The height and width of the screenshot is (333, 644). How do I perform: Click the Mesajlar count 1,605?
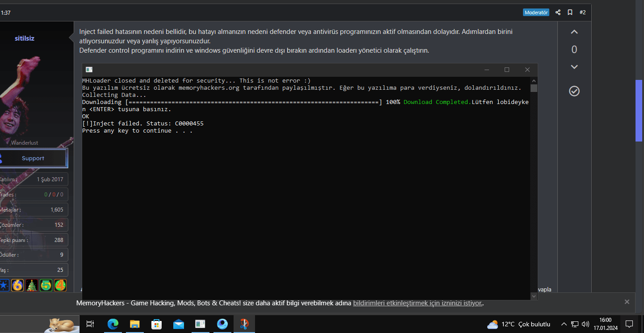click(57, 210)
